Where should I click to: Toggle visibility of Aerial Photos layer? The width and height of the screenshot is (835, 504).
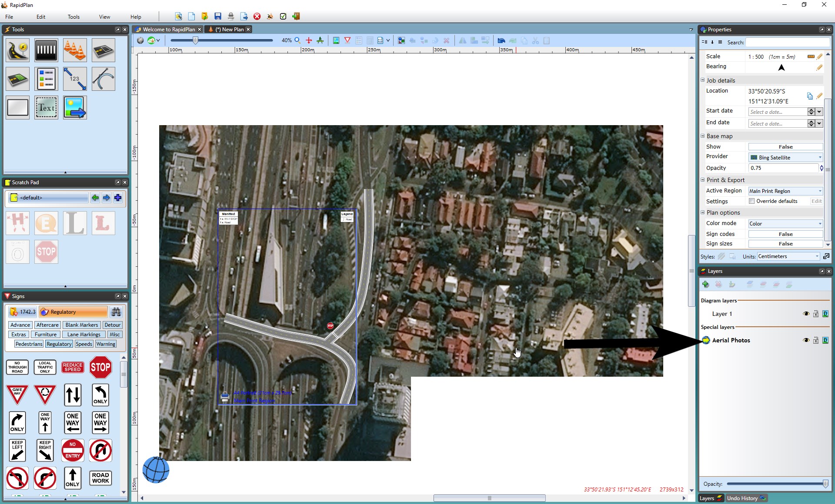(806, 340)
